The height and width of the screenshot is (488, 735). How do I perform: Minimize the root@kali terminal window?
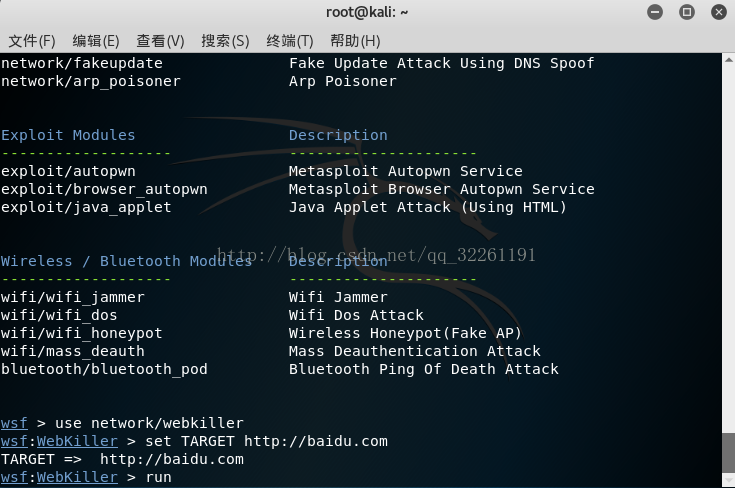655,12
